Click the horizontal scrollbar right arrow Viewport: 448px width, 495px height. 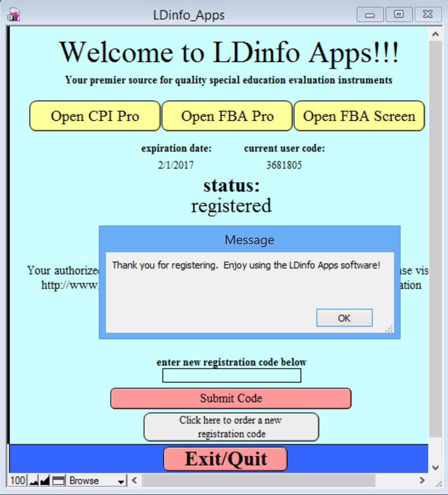tap(422, 480)
